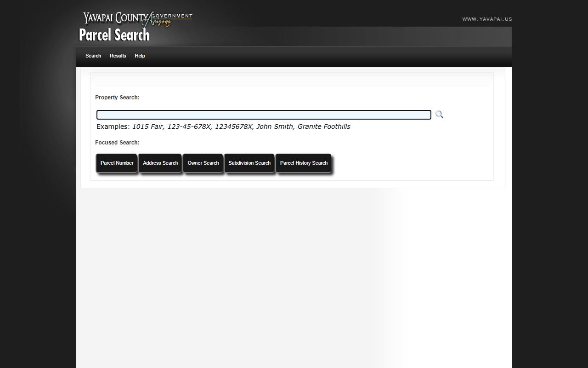Screen dimensions: 588x368
Task: Click the "1015 Fair" example text
Action: coord(147,126)
